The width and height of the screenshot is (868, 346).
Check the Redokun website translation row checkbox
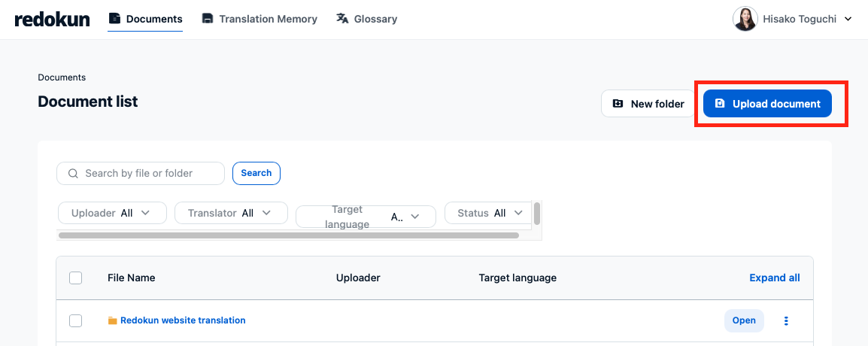(76, 320)
